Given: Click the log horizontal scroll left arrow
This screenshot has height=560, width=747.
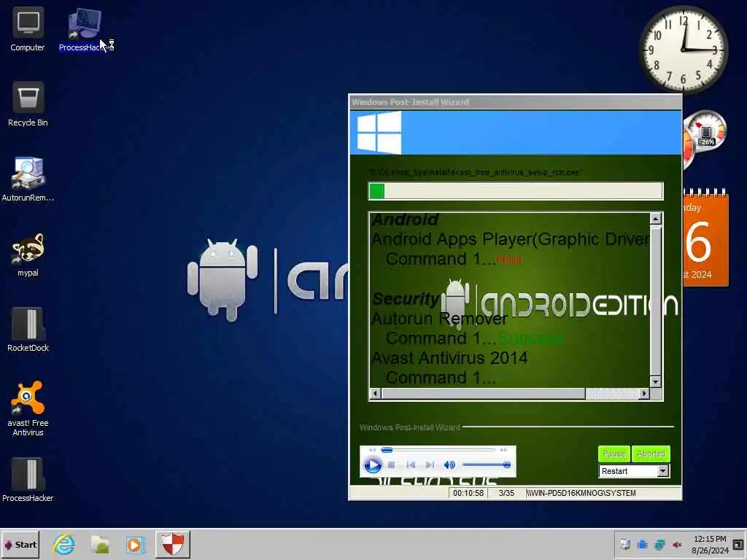Looking at the screenshot, I should [376, 393].
